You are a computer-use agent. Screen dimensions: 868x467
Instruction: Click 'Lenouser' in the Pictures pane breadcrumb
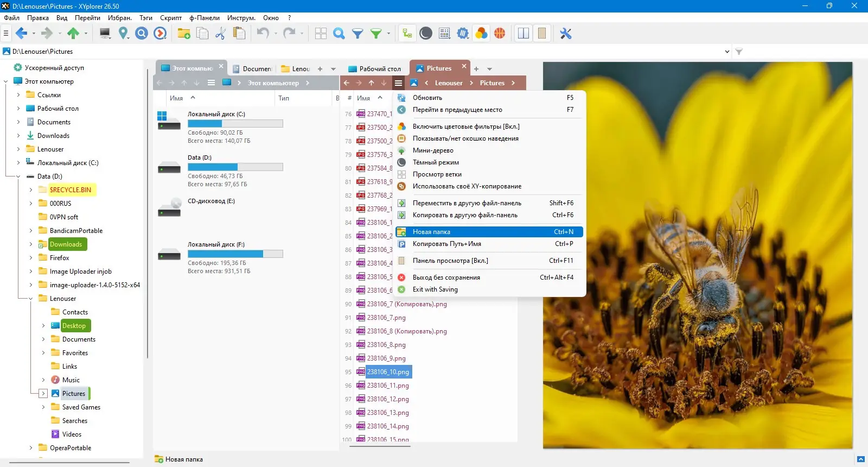pos(449,83)
